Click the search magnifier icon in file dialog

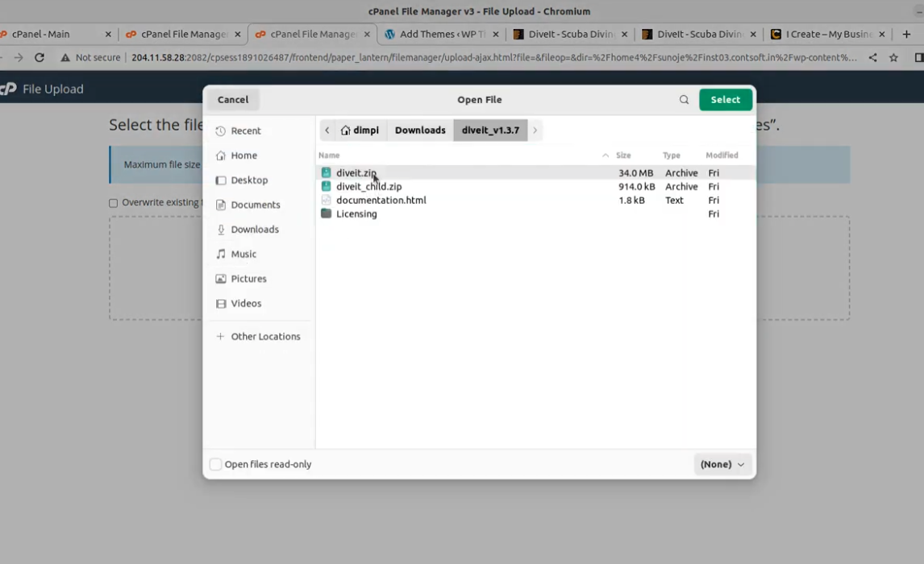(684, 100)
